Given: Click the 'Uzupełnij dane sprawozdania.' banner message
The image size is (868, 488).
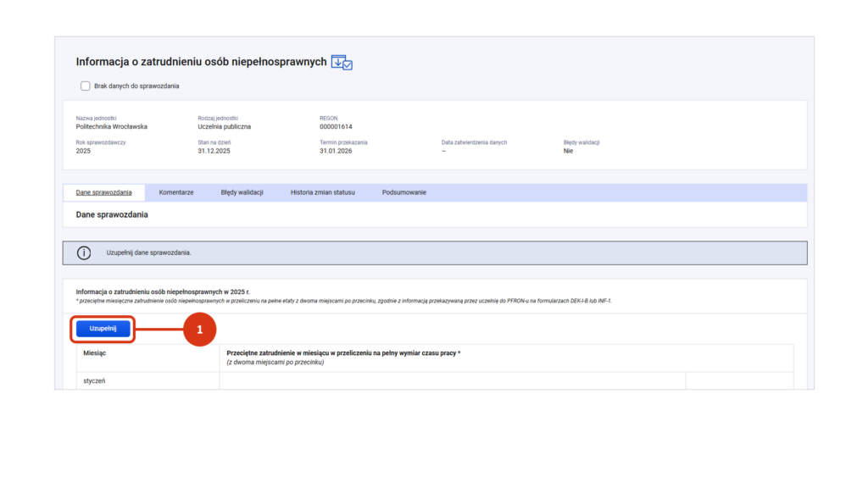Looking at the screenshot, I should click(148, 252).
